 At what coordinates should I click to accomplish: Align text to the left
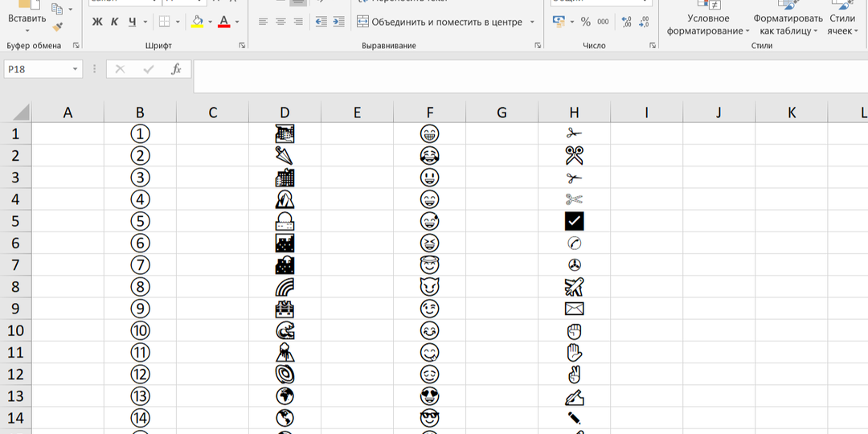263,23
